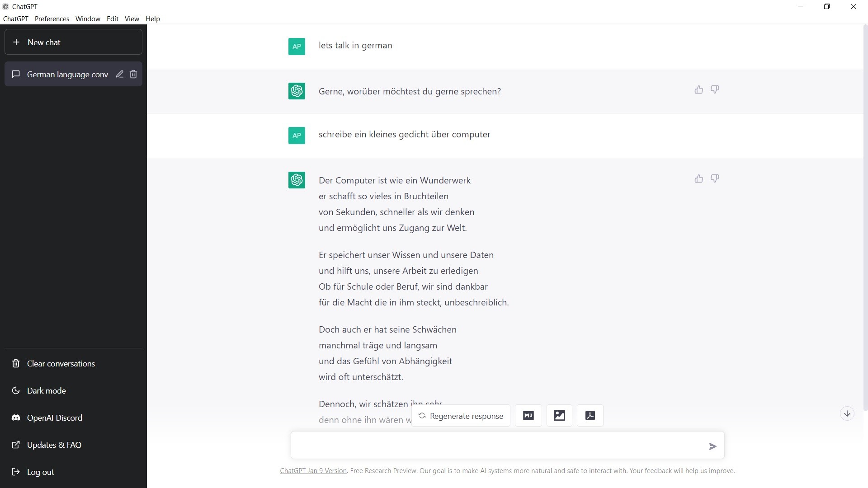The image size is (868, 488).
Task: Click the Markdown export icon
Action: click(x=528, y=415)
